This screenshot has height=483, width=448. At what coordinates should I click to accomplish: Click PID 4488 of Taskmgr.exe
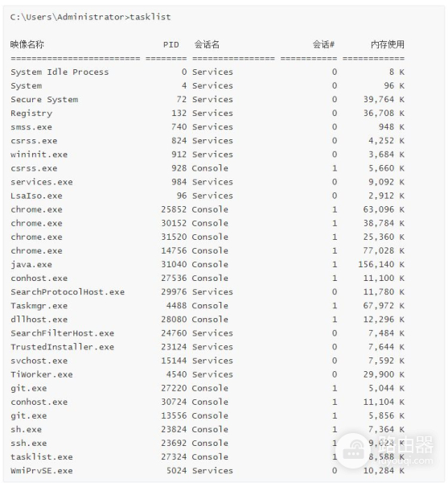pyautogui.click(x=177, y=306)
